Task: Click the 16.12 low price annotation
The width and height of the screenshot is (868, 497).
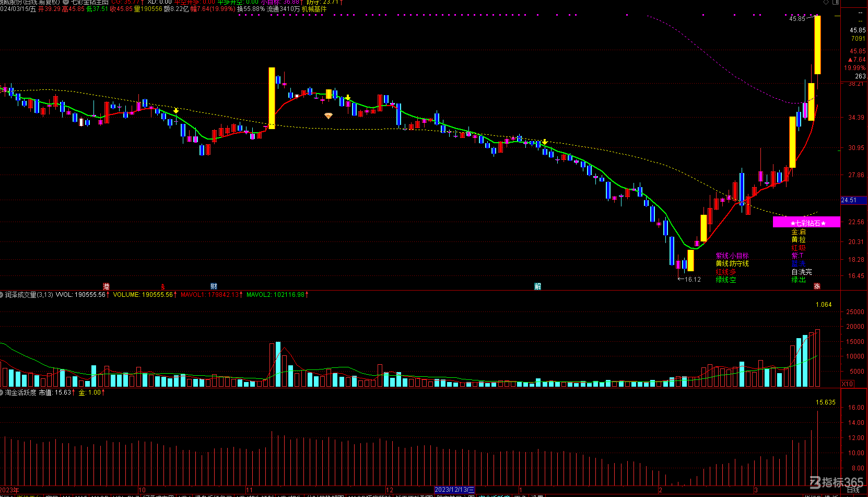Action: click(x=693, y=280)
